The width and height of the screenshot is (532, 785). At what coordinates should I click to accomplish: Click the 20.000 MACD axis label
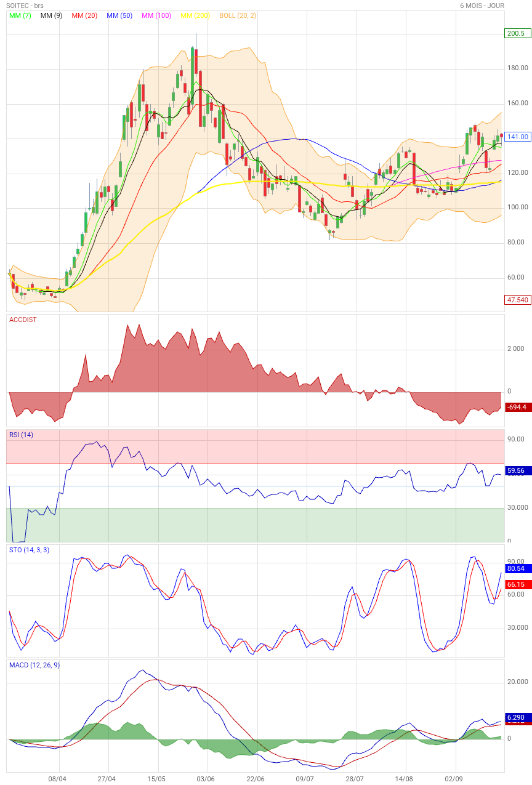click(518, 682)
